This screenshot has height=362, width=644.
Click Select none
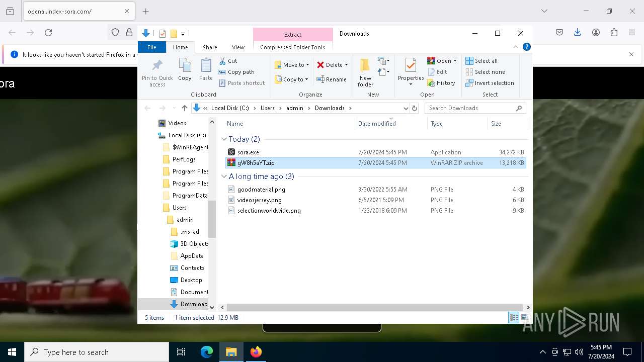coord(485,72)
